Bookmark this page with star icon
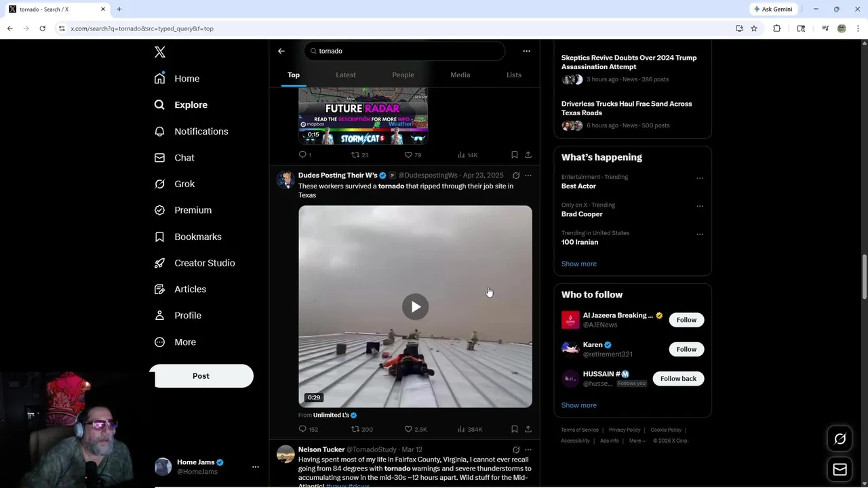This screenshot has width=868, height=488. tap(753, 28)
